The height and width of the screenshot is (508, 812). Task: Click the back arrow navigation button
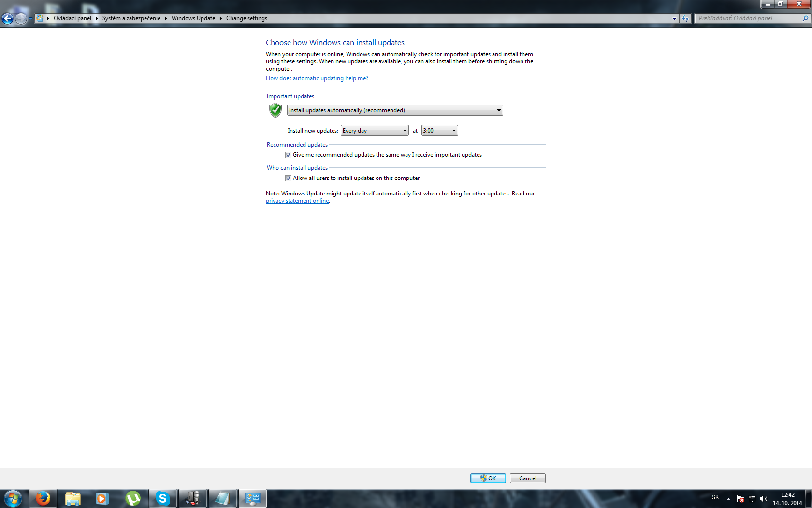pyautogui.click(x=7, y=18)
